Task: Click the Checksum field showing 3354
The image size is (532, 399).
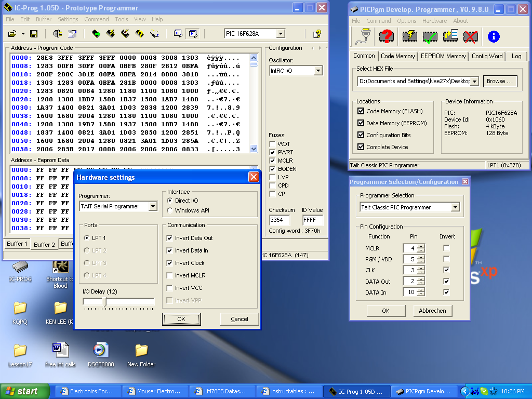Action: point(280,220)
